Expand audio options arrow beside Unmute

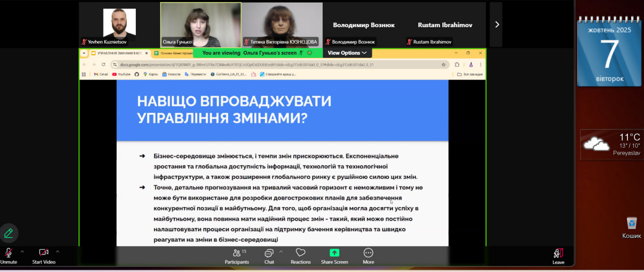pyautogui.click(x=22, y=251)
